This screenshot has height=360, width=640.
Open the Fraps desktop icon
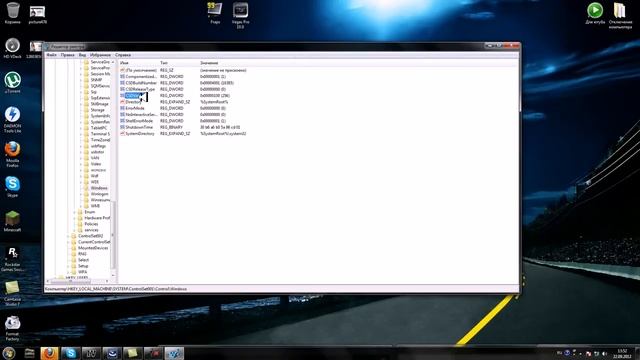pos(215,12)
